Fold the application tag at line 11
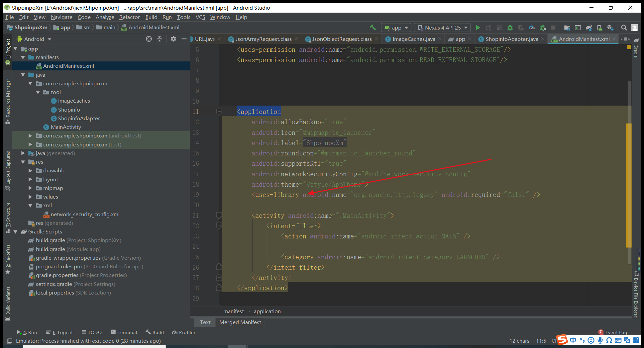644x348 pixels. click(219, 112)
